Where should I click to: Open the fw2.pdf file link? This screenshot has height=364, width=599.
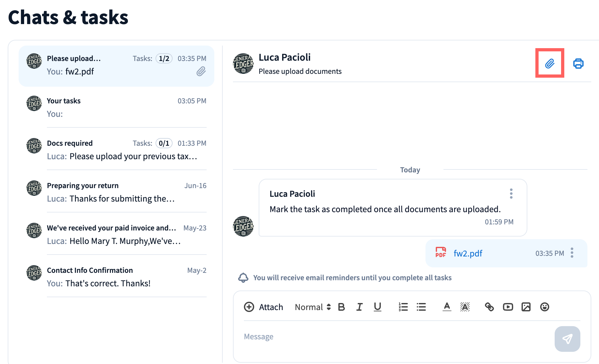(x=468, y=254)
